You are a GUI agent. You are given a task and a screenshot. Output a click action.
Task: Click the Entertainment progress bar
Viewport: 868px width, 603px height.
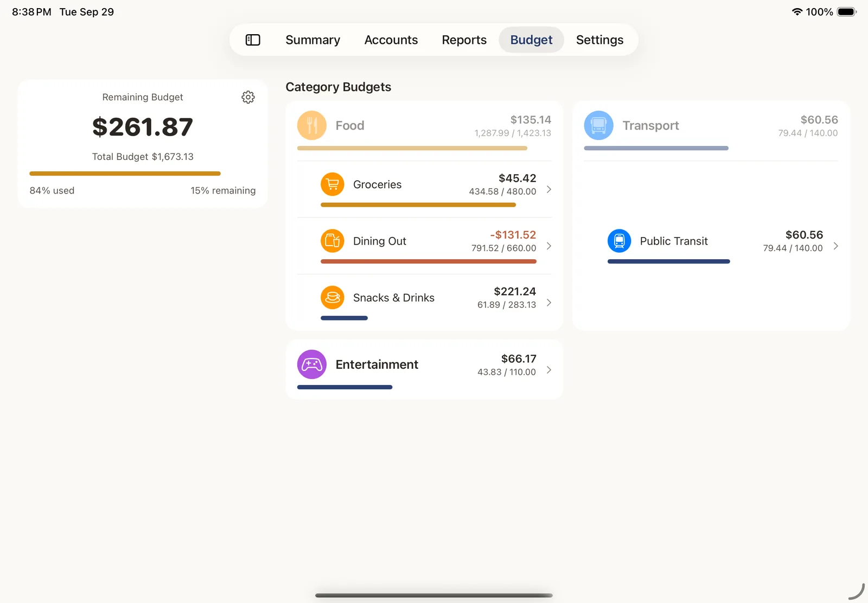coord(345,387)
